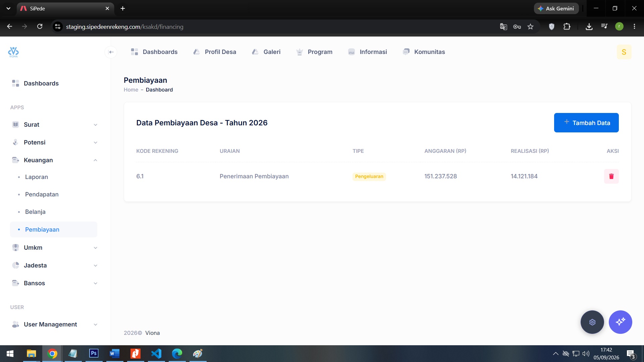Screen dimensions: 644x362
Task: Collapse the Keuangan sidebar menu
Action: pos(54,160)
